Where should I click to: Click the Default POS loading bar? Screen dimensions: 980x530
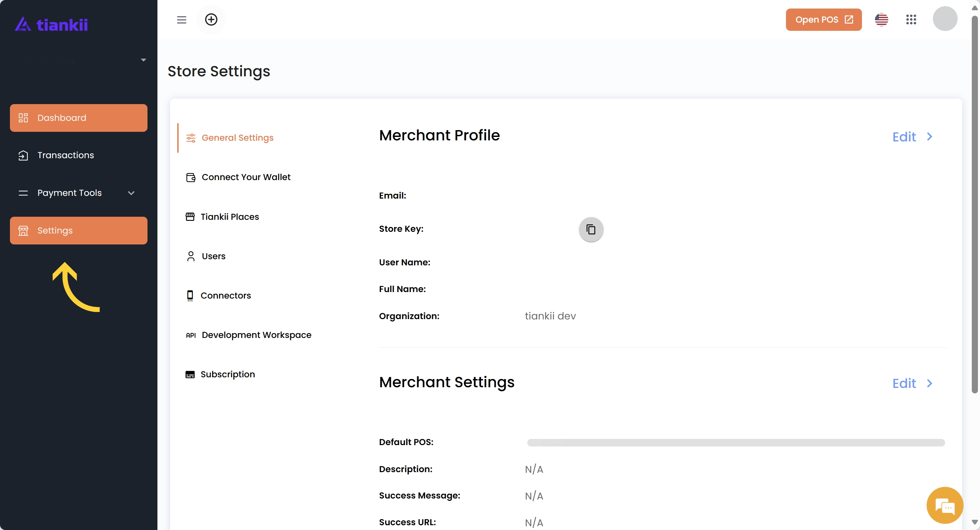(735, 442)
